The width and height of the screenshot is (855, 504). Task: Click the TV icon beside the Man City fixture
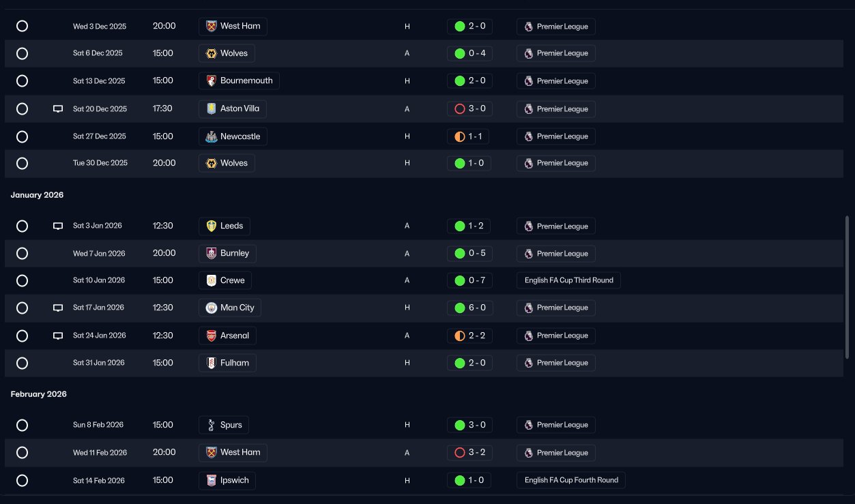click(x=58, y=308)
